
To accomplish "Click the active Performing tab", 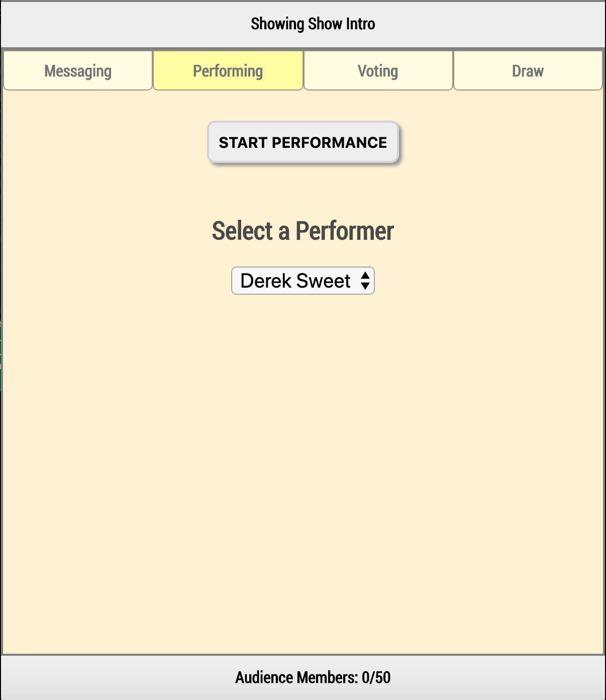I will pyautogui.click(x=228, y=70).
